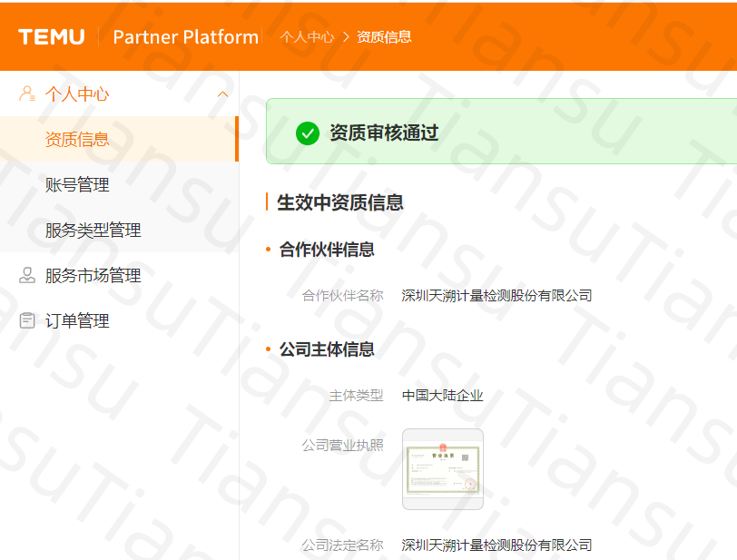Screen dimensions: 737x560
Task: Click the TEMU logo in header
Action: coord(51,37)
